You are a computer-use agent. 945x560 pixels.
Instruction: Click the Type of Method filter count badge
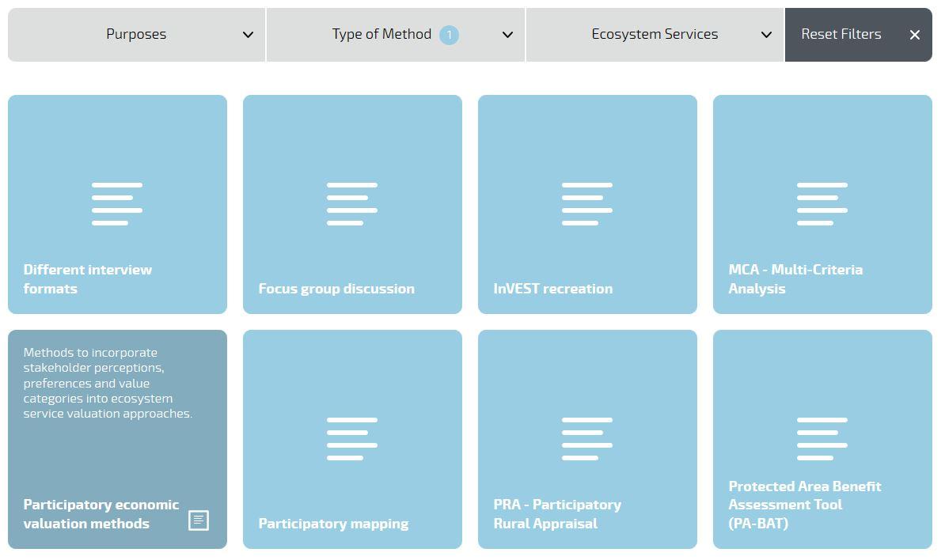[x=449, y=35]
